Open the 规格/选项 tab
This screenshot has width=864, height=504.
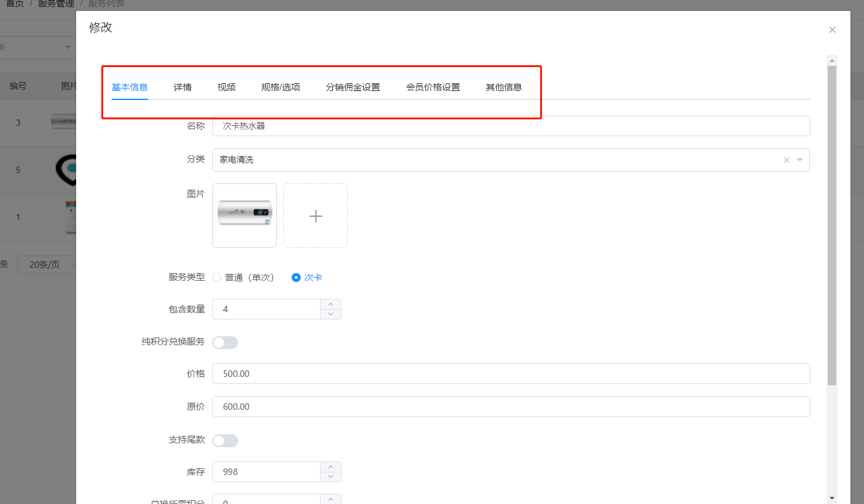(281, 87)
